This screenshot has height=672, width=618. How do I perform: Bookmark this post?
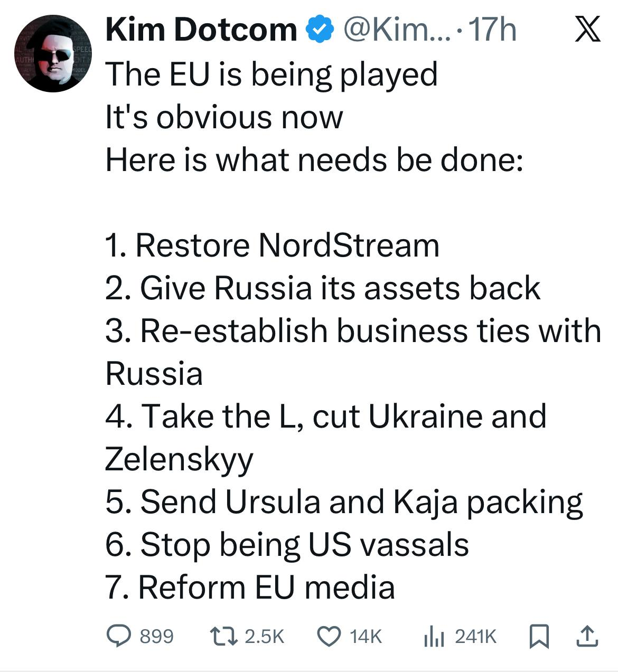coord(538,637)
